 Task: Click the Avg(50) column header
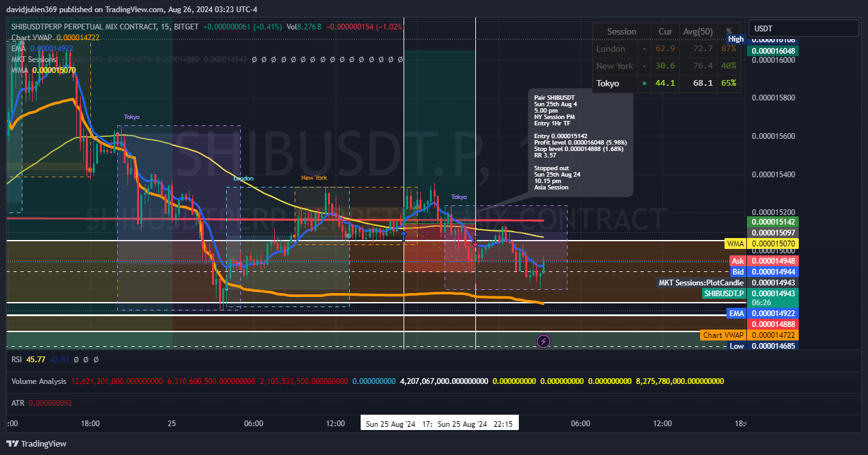[x=698, y=31]
